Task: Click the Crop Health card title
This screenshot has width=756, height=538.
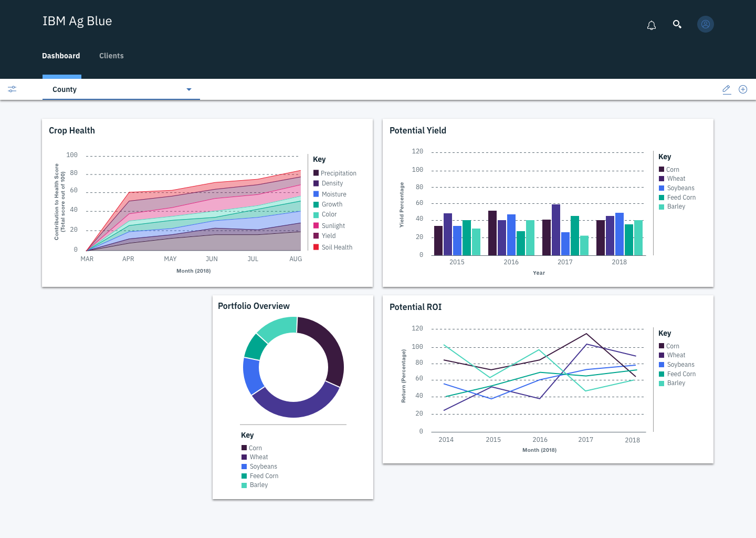Action: [x=72, y=130]
